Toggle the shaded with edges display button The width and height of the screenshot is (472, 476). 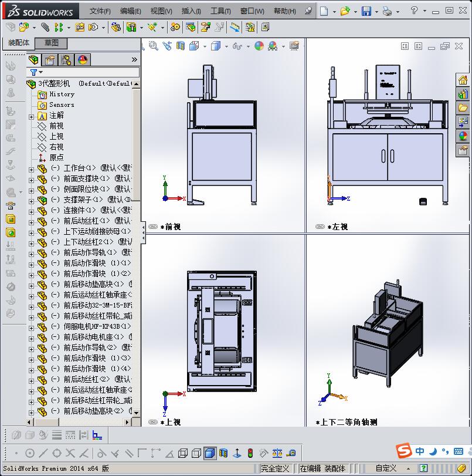coord(210,453)
